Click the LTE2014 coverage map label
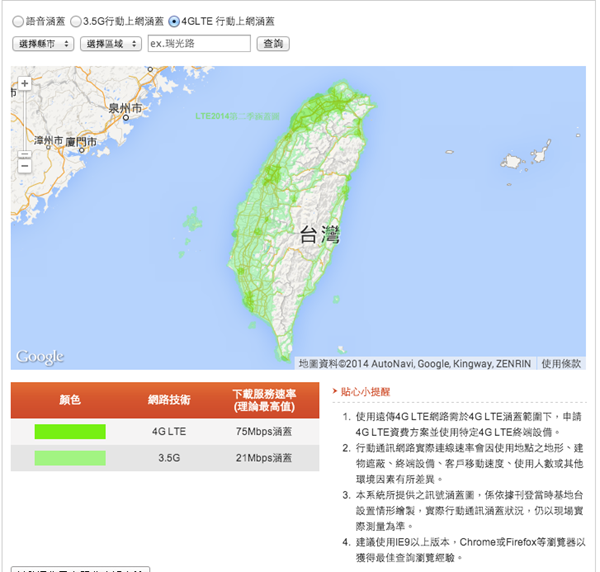Screen dimensions: 600x572 (x=237, y=116)
